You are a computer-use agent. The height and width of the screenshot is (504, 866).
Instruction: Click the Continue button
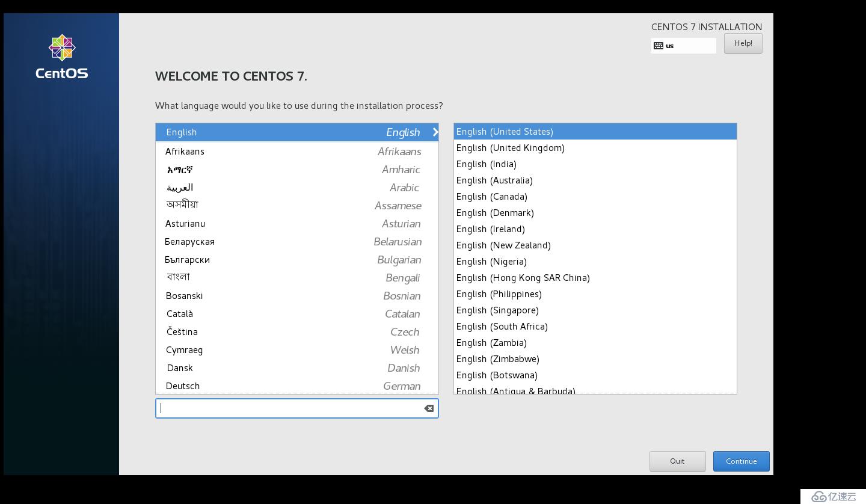click(742, 461)
